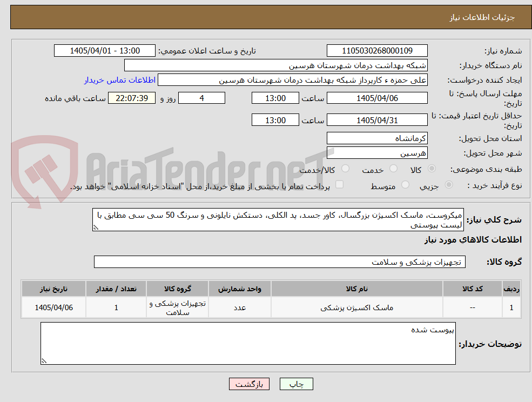Click the general need description textarea
The height and width of the screenshot is (402, 532).
(x=278, y=220)
